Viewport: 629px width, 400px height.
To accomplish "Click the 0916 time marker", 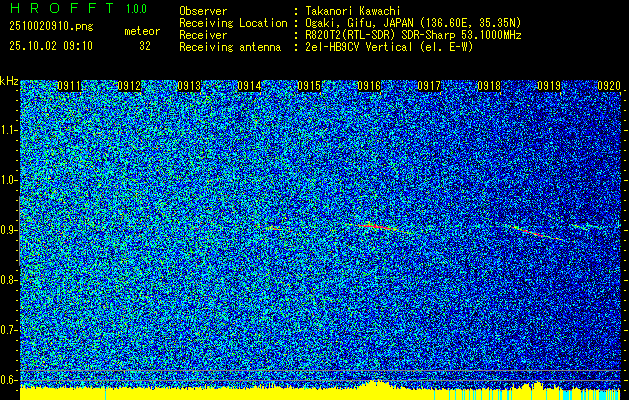I will tap(369, 86).
